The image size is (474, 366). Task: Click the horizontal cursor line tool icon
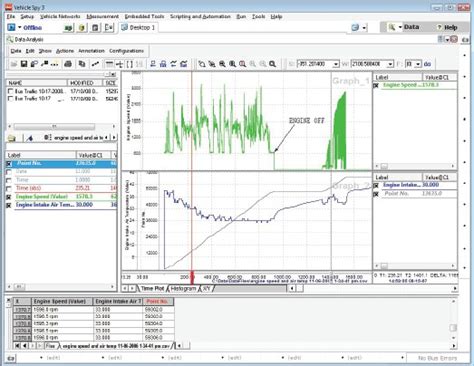[109, 64]
